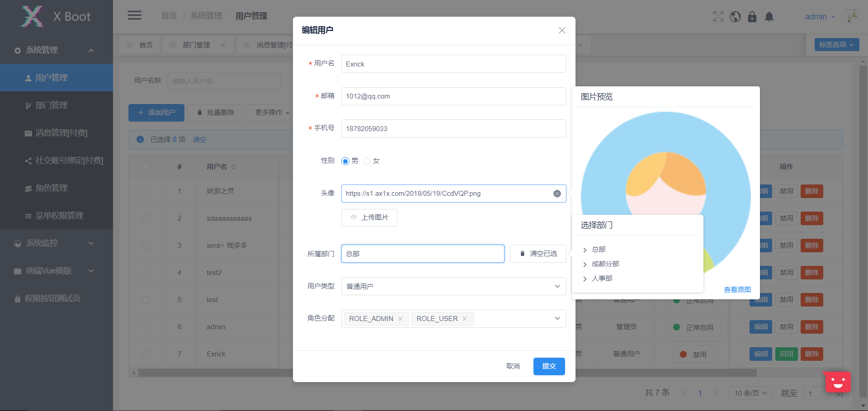Screen dimensions: 868x411
Task: Select the 消息管理[付费] sidebar icon
Action: 28,132
